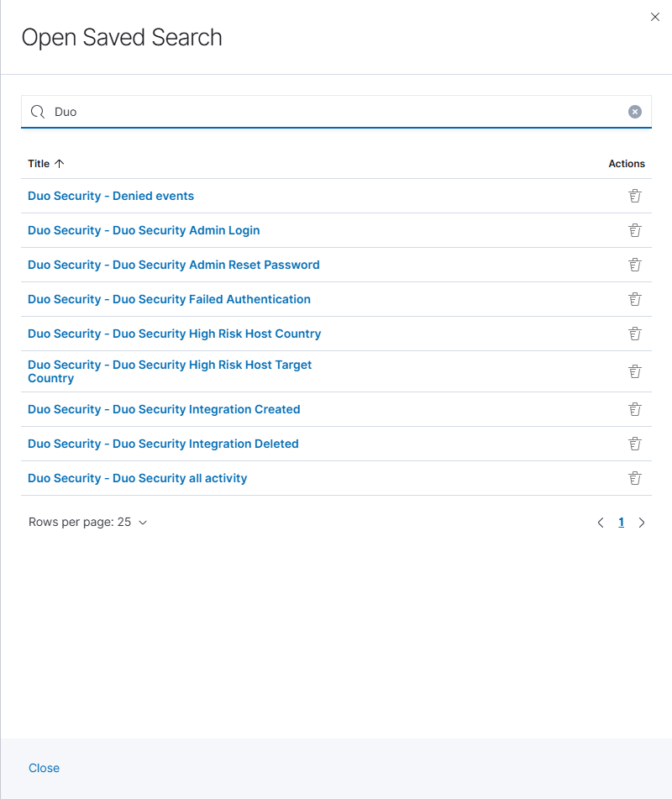
Task: Open Duo Security Integration Created search
Action: click(x=164, y=409)
